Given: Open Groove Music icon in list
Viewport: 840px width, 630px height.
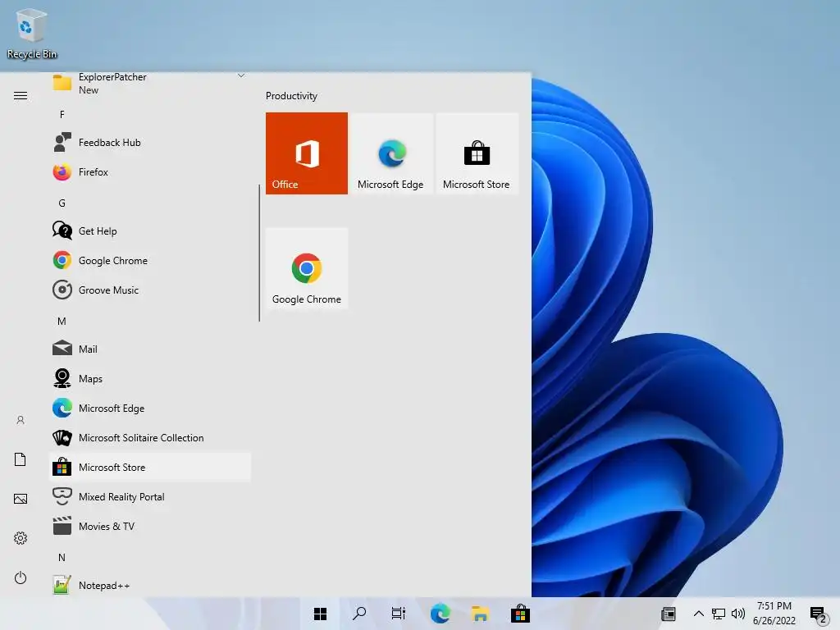Looking at the screenshot, I should (x=62, y=290).
